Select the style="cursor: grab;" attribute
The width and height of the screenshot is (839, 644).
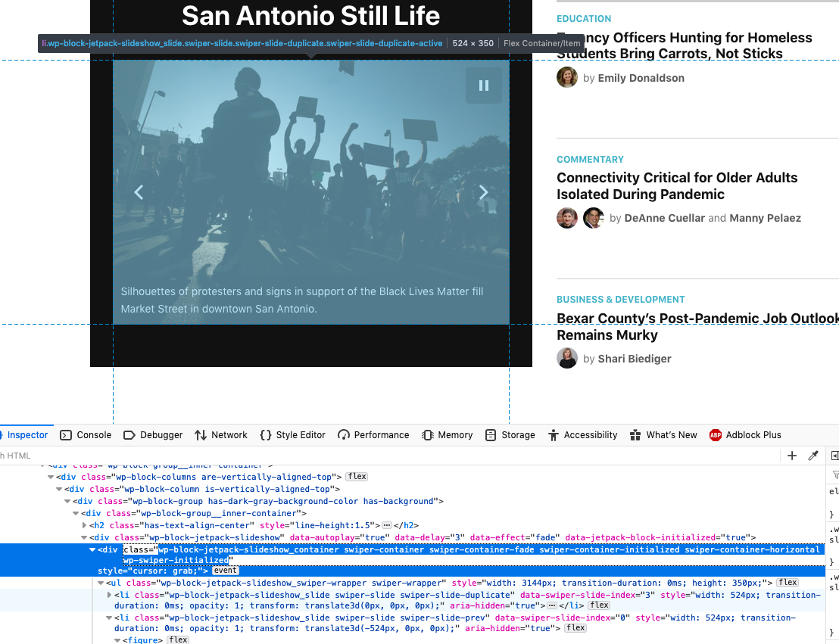150,571
